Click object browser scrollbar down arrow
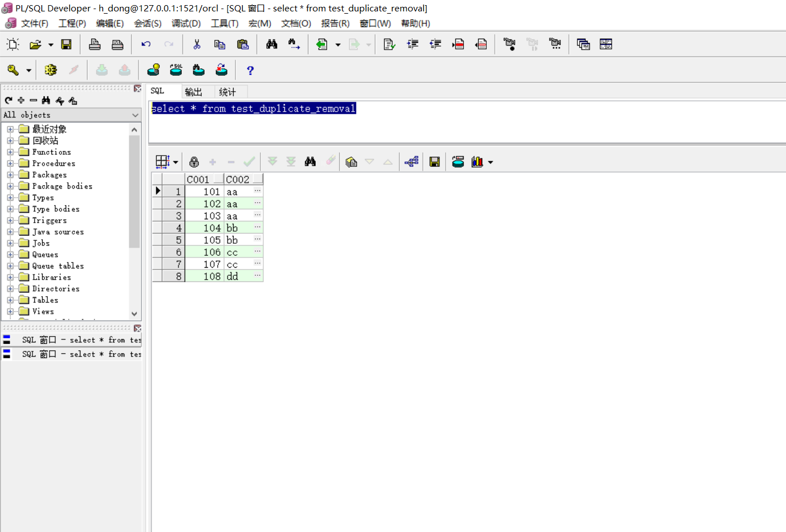This screenshot has height=532, width=786. [135, 314]
